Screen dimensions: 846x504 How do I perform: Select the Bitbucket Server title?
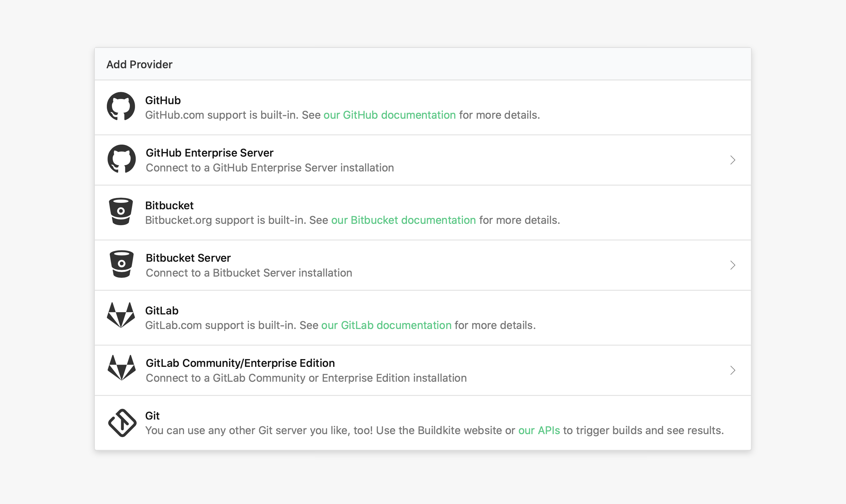click(x=188, y=258)
